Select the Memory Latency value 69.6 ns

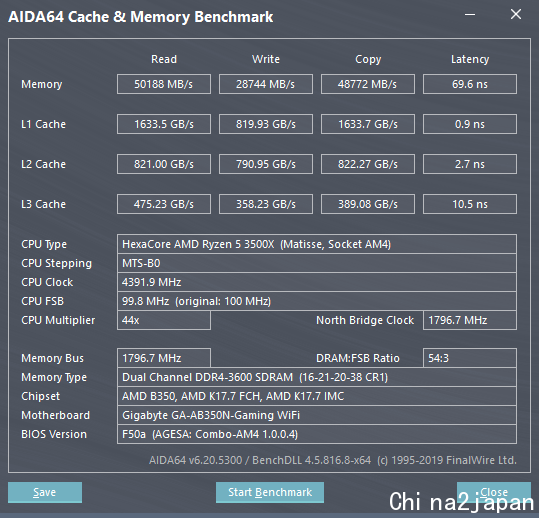tap(470, 84)
